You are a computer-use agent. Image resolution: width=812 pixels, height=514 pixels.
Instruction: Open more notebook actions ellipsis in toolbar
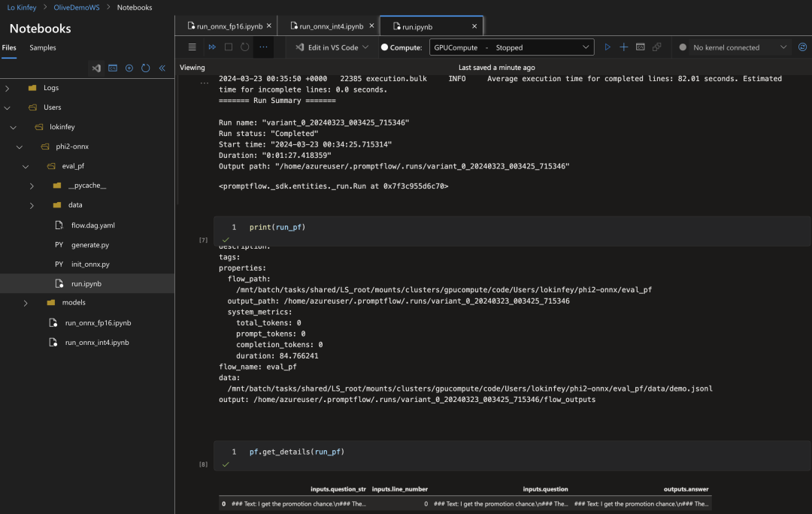click(264, 47)
